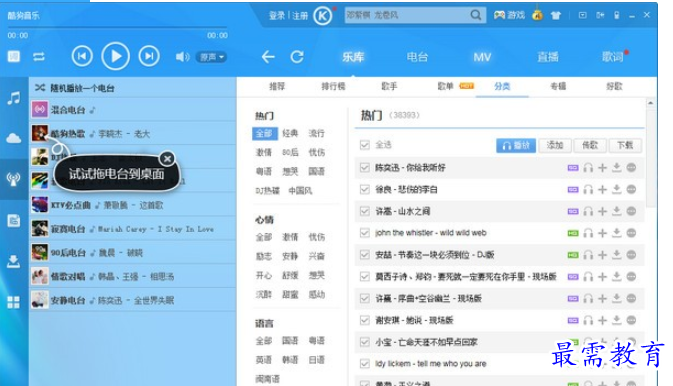Click the 传歌 button
Viewport: 673px width, 386px height.
pos(590,146)
